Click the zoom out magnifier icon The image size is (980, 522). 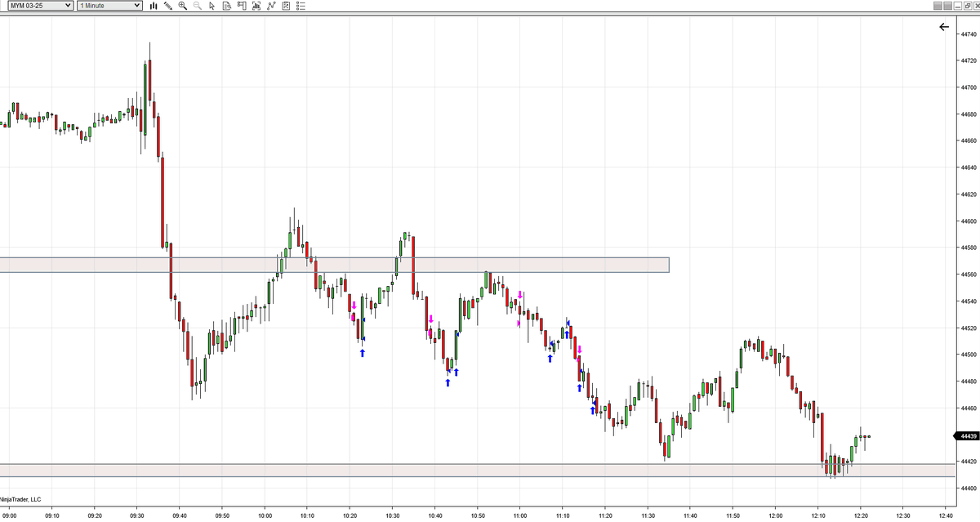(x=197, y=6)
